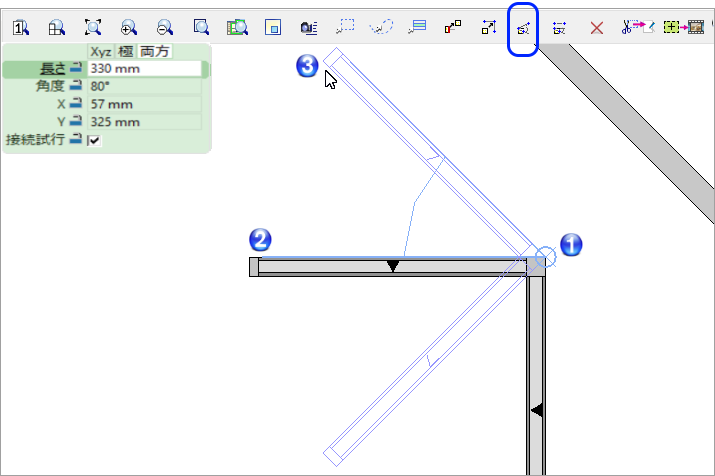Viewport: 715px width, 476px height.
Task: Click the snap circle at the wall corner
Action: tap(545, 257)
